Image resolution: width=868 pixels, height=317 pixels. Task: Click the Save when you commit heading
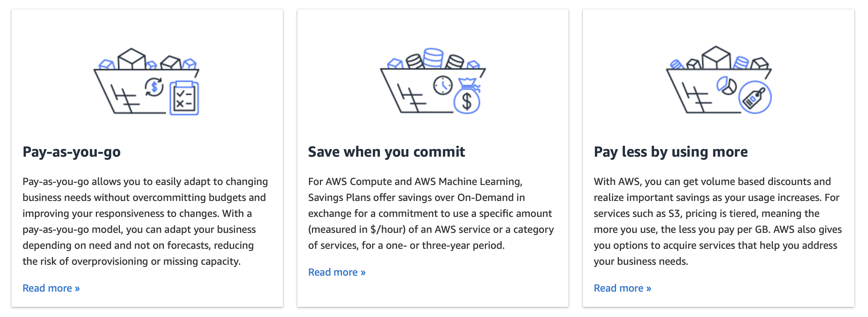(x=386, y=152)
